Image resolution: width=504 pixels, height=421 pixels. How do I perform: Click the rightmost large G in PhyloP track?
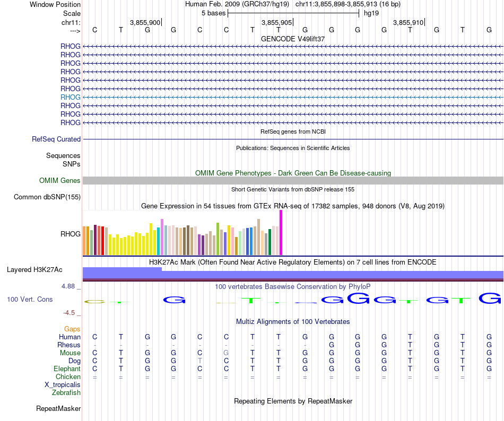click(x=490, y=299)
